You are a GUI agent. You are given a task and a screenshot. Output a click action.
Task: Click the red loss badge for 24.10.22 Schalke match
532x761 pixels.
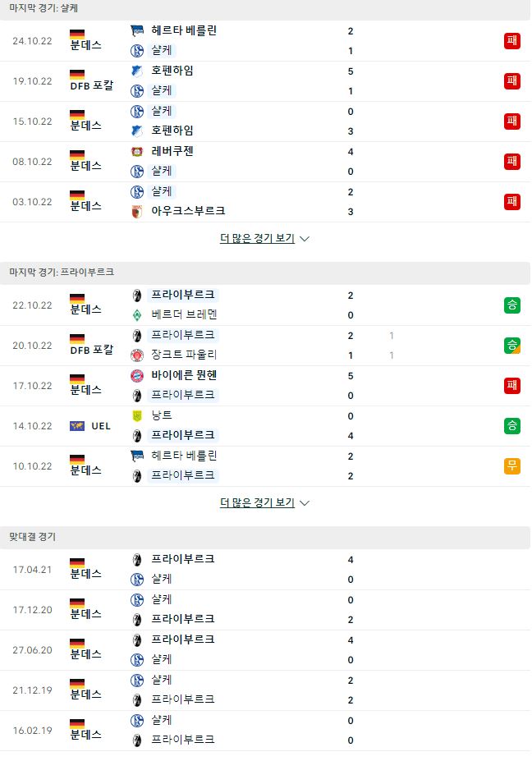512,41
